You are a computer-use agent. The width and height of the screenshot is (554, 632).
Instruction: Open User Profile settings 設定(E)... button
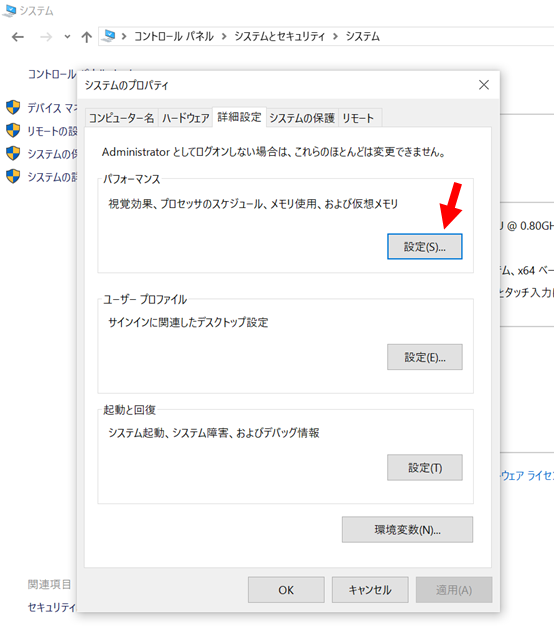(425, 357)
